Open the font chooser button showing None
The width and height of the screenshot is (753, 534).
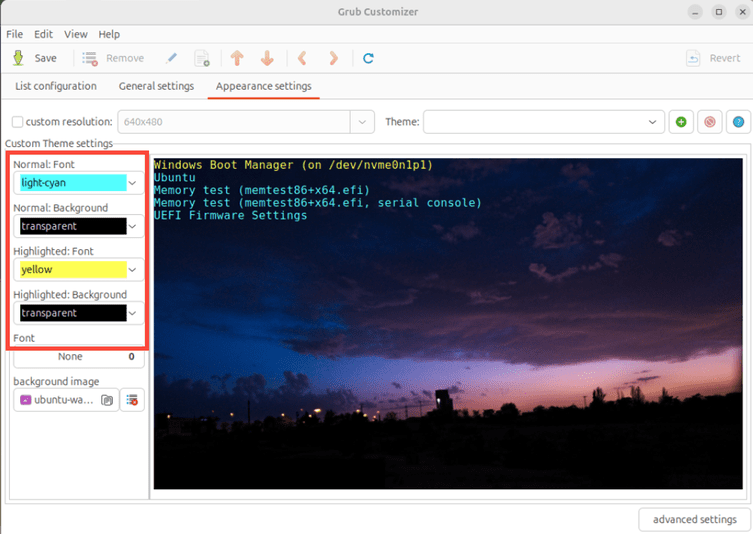pos(78,357)
